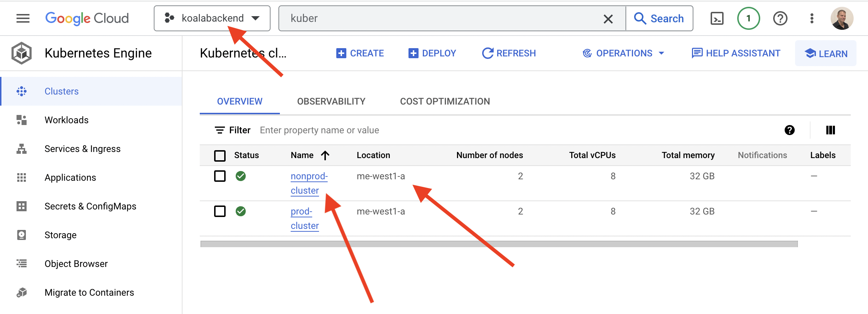Open the prod-cluster link
Viewport: 868px width, 314px height.
coord(305,218)
